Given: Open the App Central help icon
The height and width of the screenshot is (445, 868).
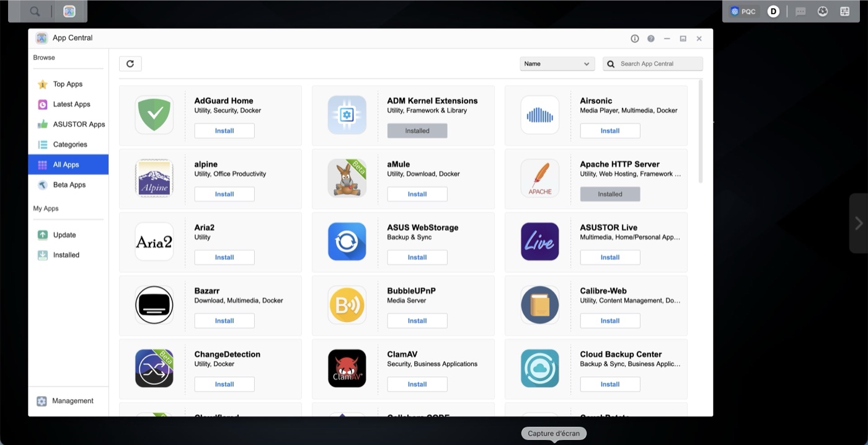Looking at the screenshot, I should click(x=651, y=38).
